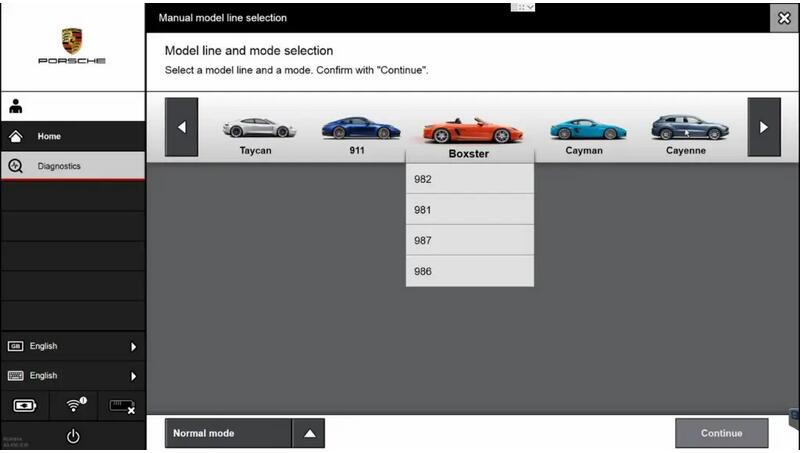The image size is (806, 453).
Task: Choose Boxster type 981
Action: (470, 210)
